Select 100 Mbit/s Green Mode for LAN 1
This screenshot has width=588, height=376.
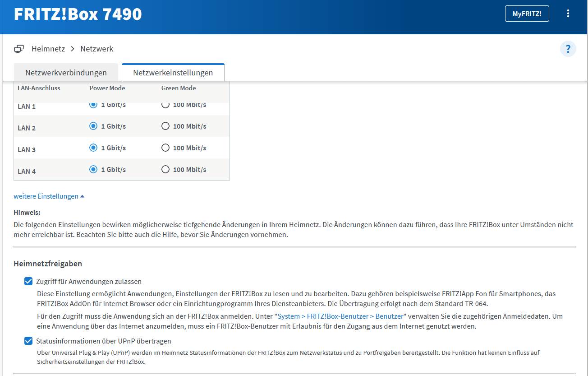click(165, 105)
